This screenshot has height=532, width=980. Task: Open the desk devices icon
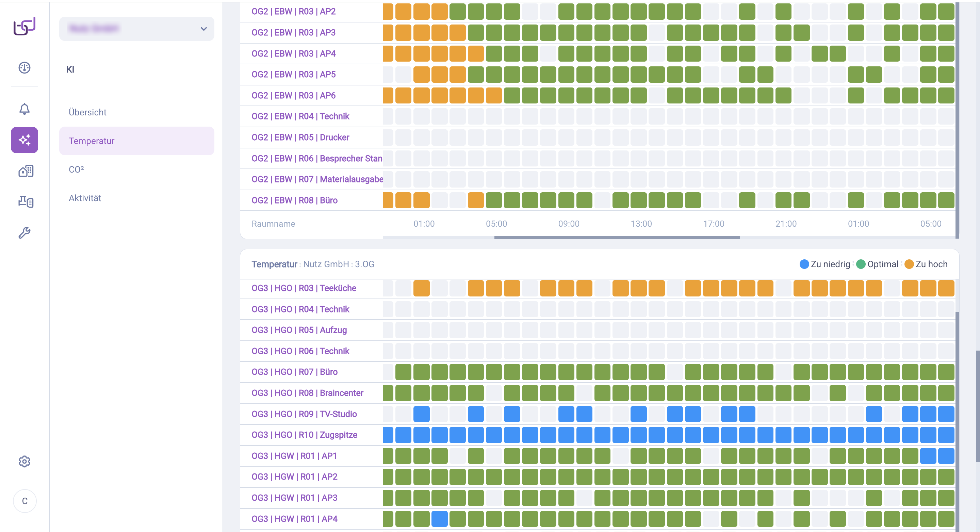(x=26, y=201)
